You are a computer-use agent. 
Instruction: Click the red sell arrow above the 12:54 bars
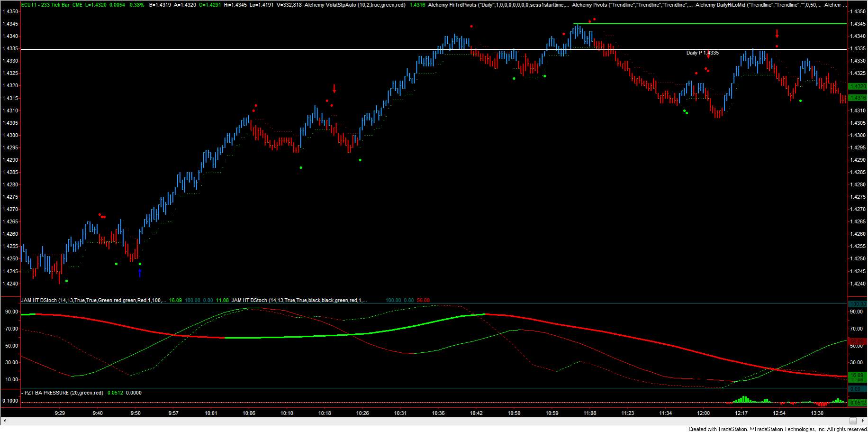pyautogui.click(x=777, y=34)
